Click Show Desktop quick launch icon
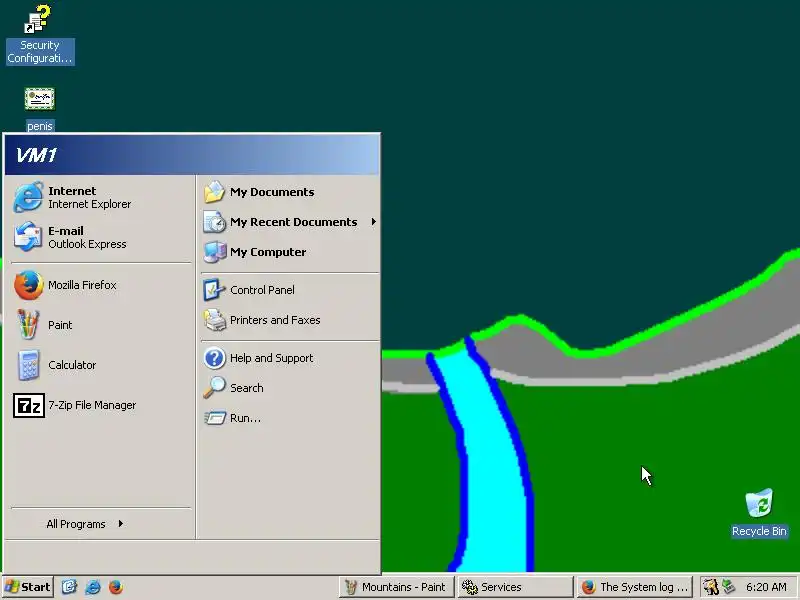Viewport: 800px width, 600px height. click(x=69, y=587)
